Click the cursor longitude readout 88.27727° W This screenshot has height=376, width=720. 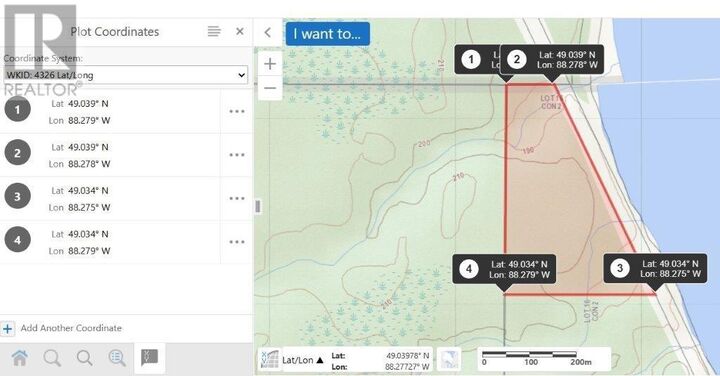(x=407, y=367)
